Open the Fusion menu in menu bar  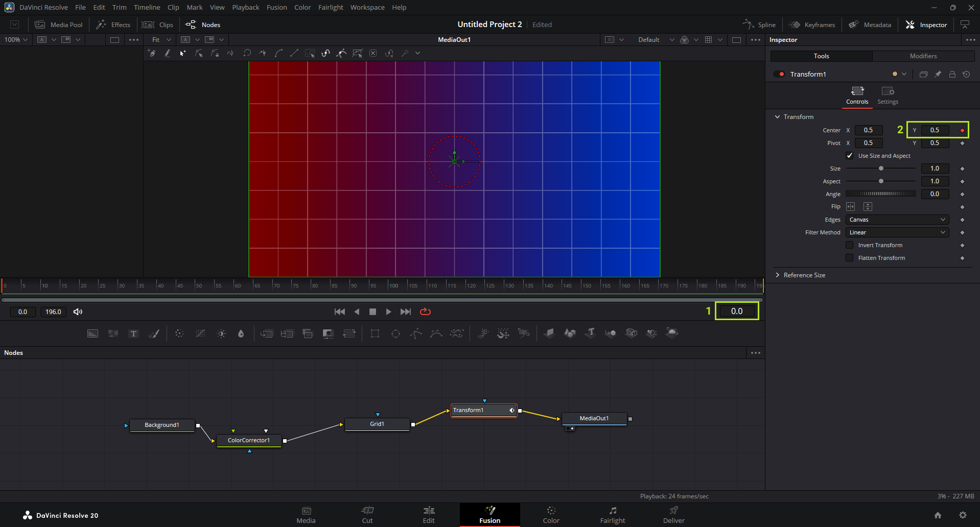[x=276, y=7]
